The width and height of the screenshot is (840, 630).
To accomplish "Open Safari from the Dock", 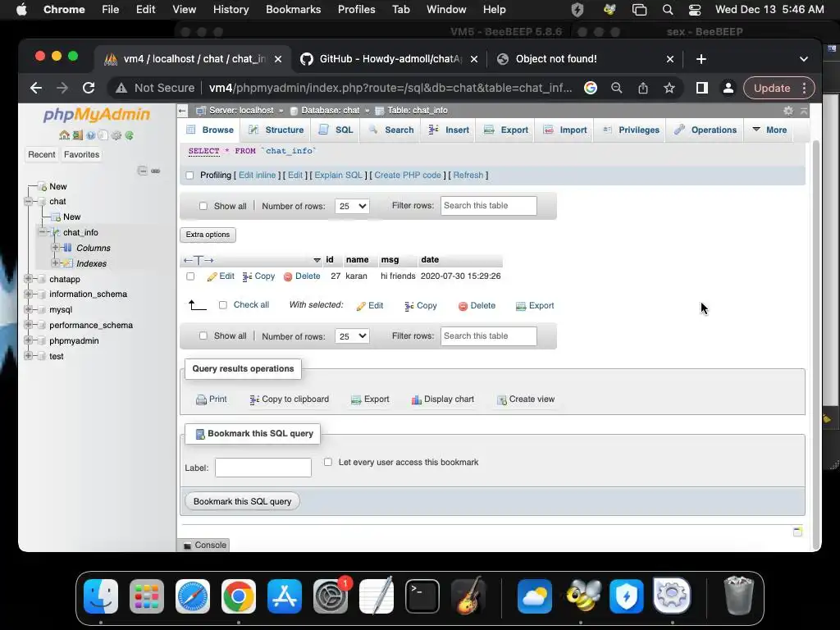I will coord(192,596).
